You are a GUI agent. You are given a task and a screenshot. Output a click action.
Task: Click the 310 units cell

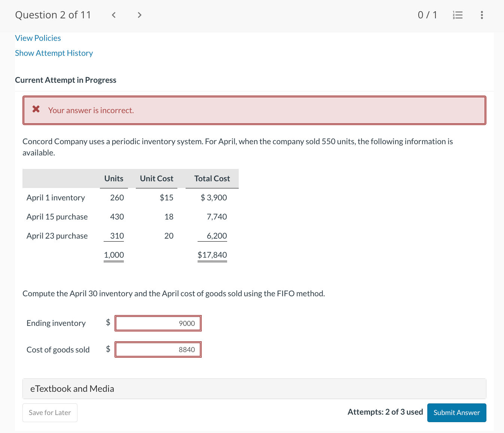tap(117, 236)
